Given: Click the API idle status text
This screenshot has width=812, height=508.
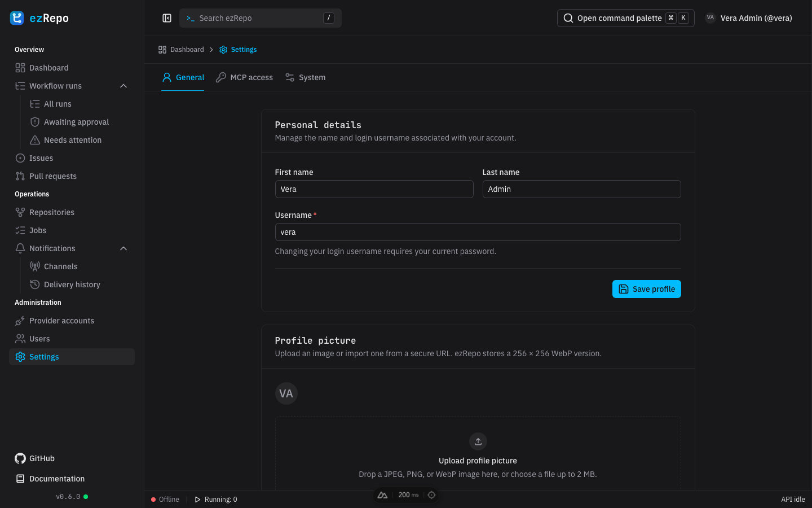Looking at the screenshot, I should point(793,500).
